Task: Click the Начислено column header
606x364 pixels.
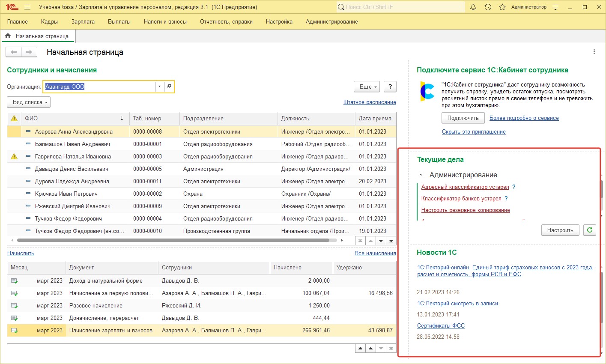Action: point(302,267)
